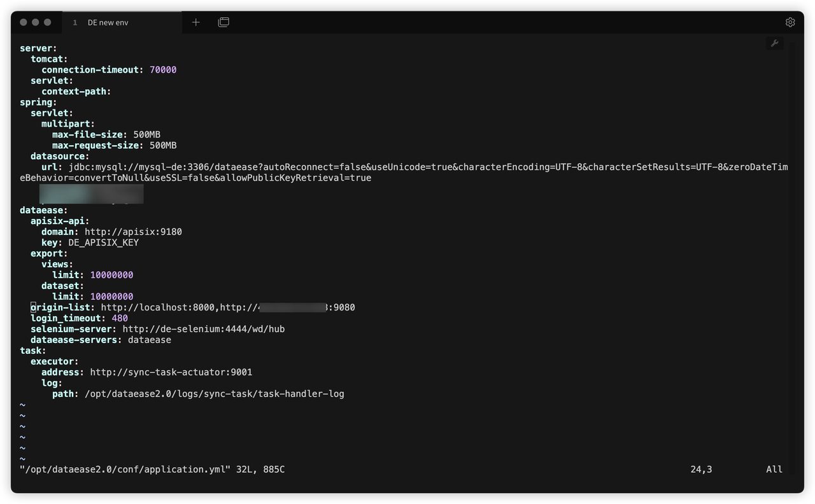Viewport: 815px width, 504px height.
Task: Minimize the terminal window
Action: 36,22
